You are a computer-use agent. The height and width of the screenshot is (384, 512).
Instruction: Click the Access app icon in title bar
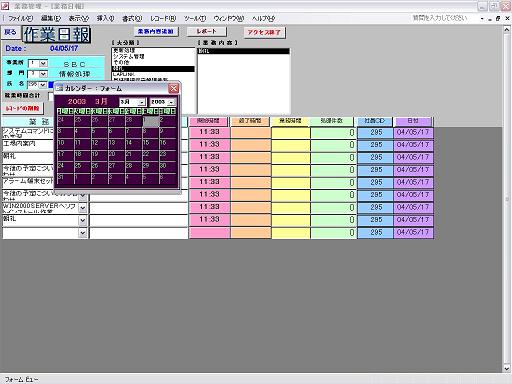point(5,6)
